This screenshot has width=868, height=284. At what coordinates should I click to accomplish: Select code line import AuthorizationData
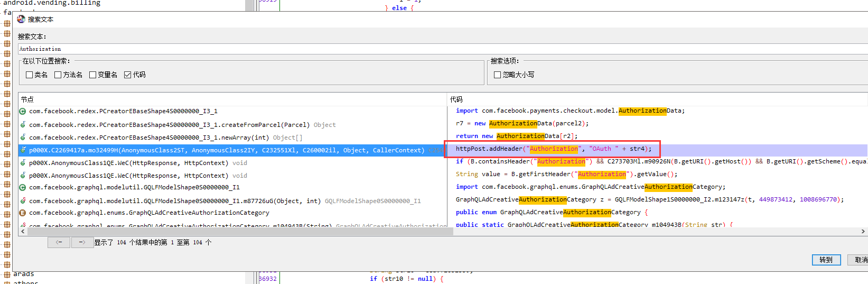pos(570,111)
